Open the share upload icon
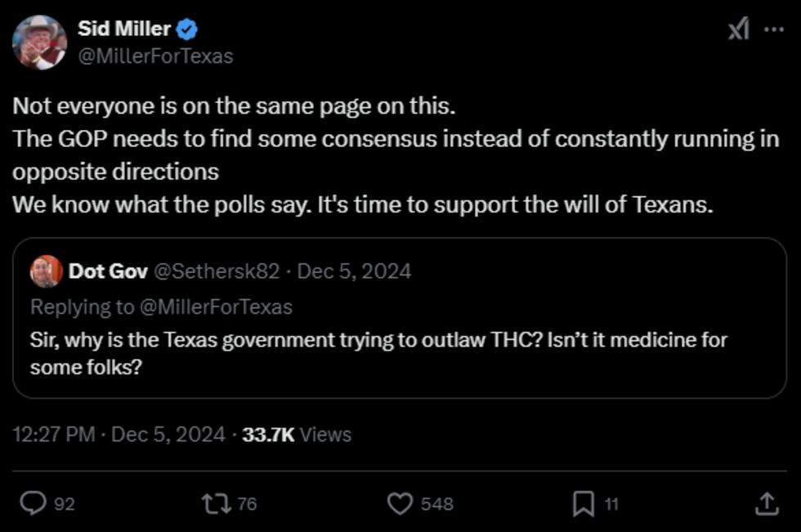 766,503
